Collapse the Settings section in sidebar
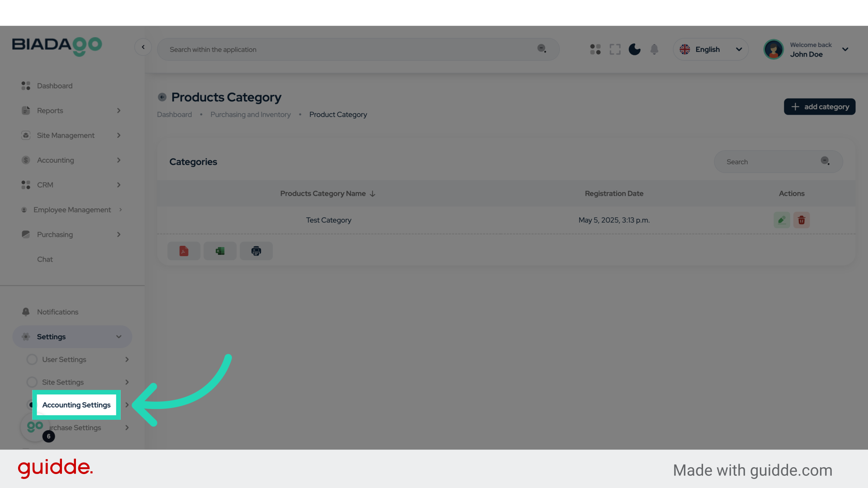868x488 pixels. (x=118, y=337)
